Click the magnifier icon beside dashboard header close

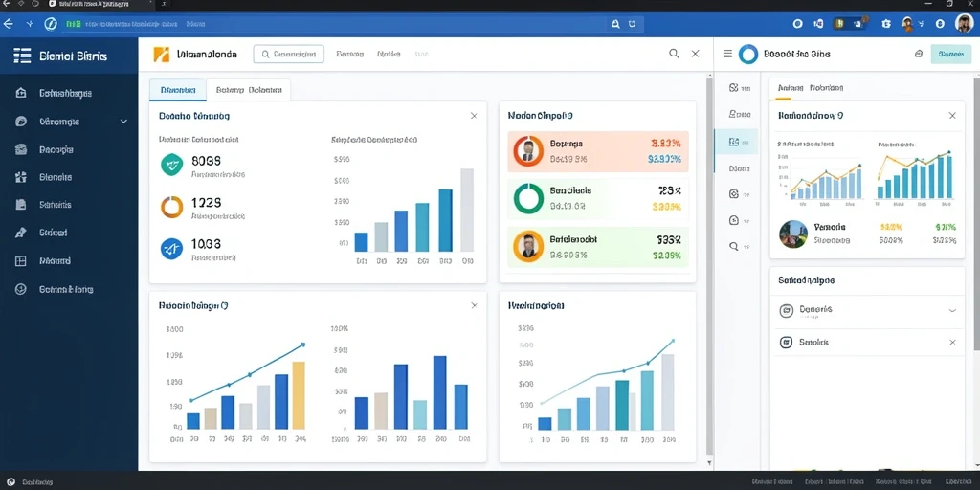(674, 54)
